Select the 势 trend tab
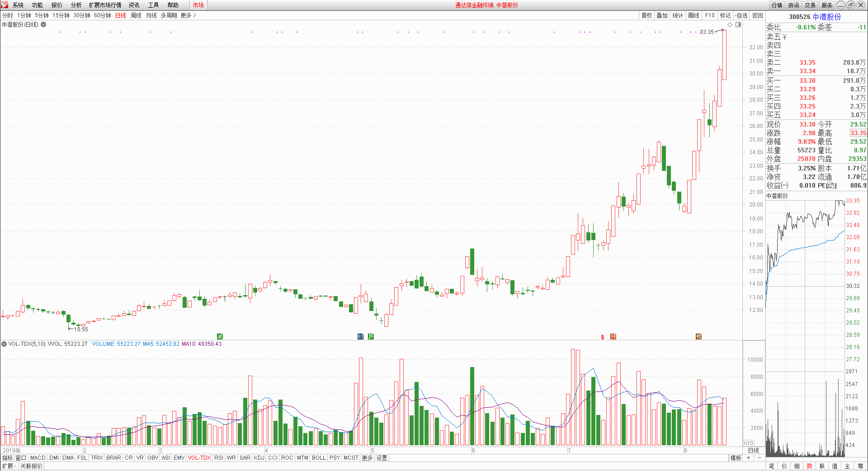The height and width of the screenshot is (471, 868). pos(810,466)
